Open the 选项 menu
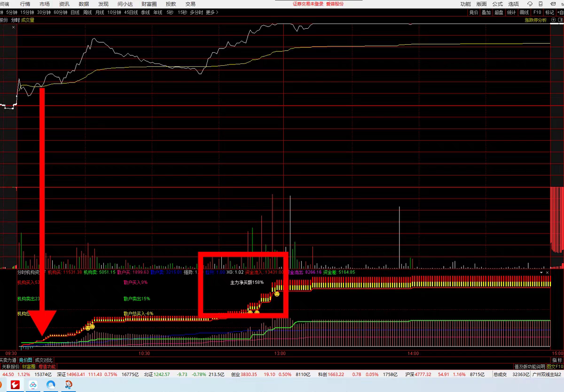The image size is (564, 392). (x=513, y=4)
